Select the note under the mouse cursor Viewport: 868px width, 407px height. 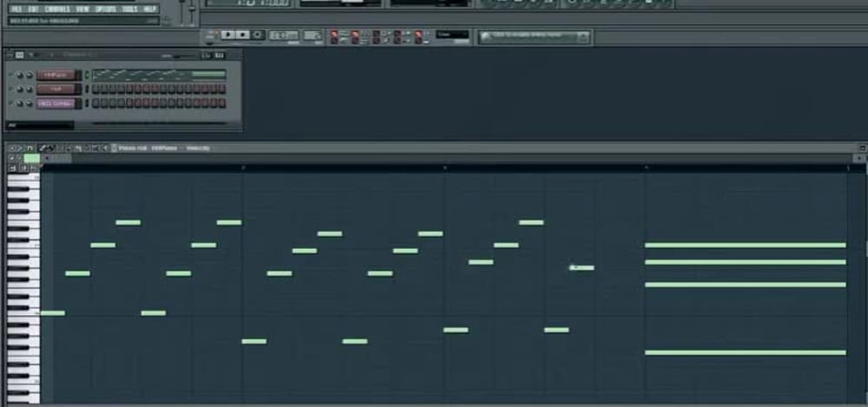pos(582,268)
